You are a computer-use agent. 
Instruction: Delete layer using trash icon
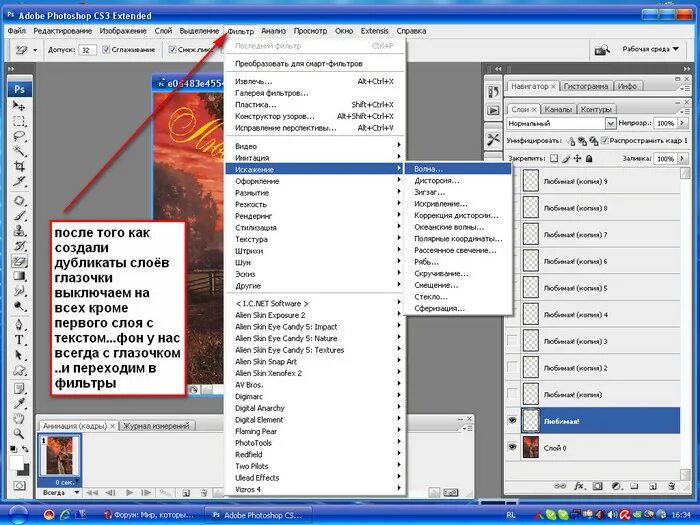click(x=671, y=486)
